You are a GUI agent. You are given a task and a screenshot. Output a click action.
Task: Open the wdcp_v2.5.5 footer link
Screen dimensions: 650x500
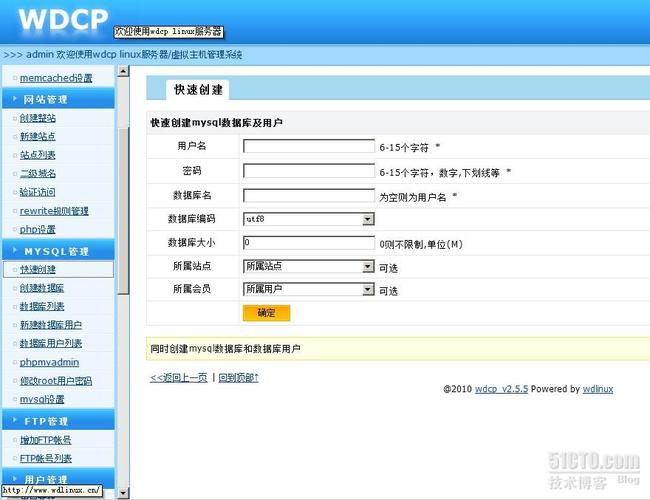[x=502, y=389]
